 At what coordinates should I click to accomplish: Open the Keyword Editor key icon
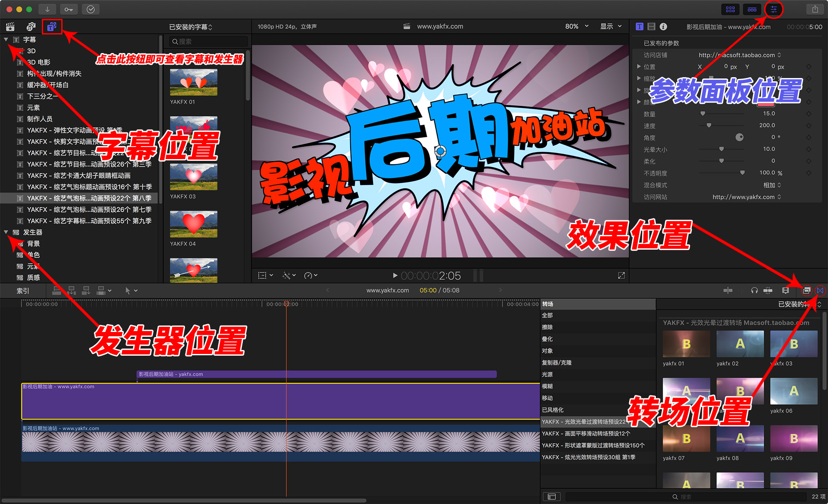pos(69,9)
